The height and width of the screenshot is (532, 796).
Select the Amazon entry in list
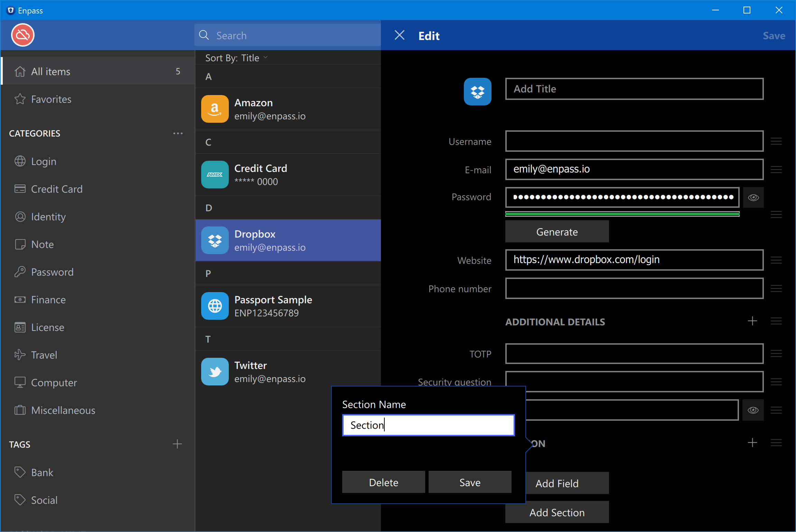(288, 109)
